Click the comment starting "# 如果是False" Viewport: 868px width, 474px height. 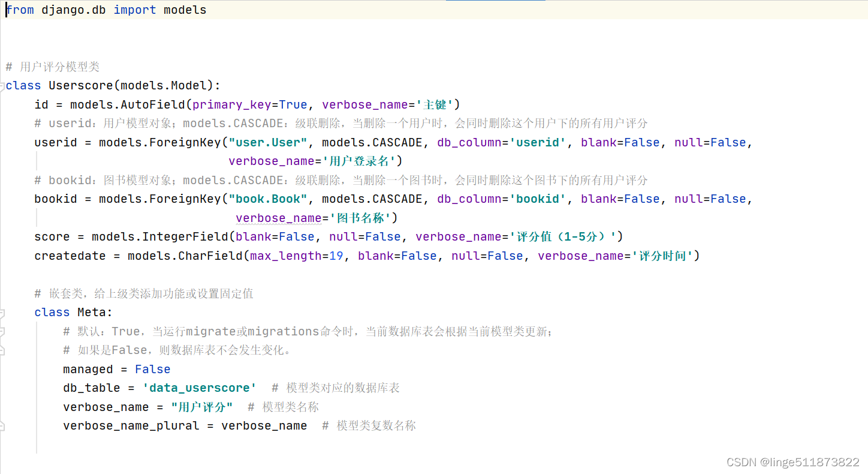[177, 350]
